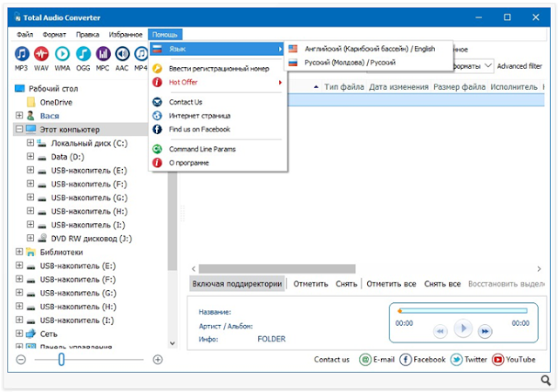The height and width of the screenshot is (392, 558).
Task: Open Язык language submenu
Action: click(217, 49)
